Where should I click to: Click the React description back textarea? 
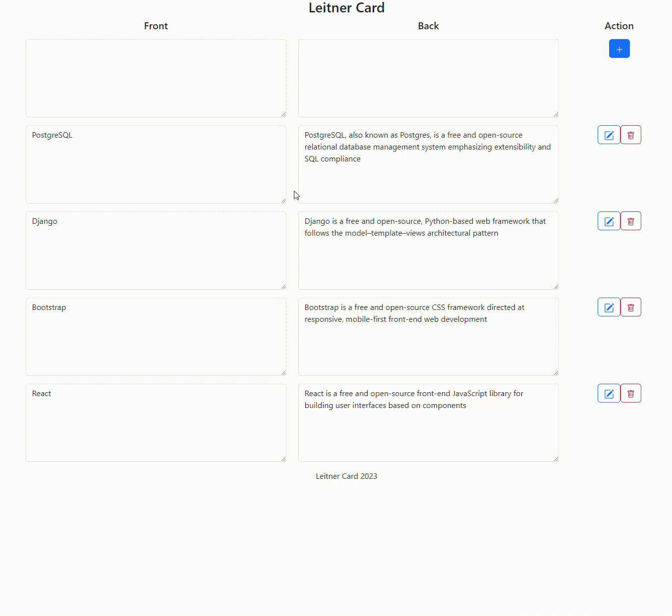pyautogui.click(x=429, y=423)
